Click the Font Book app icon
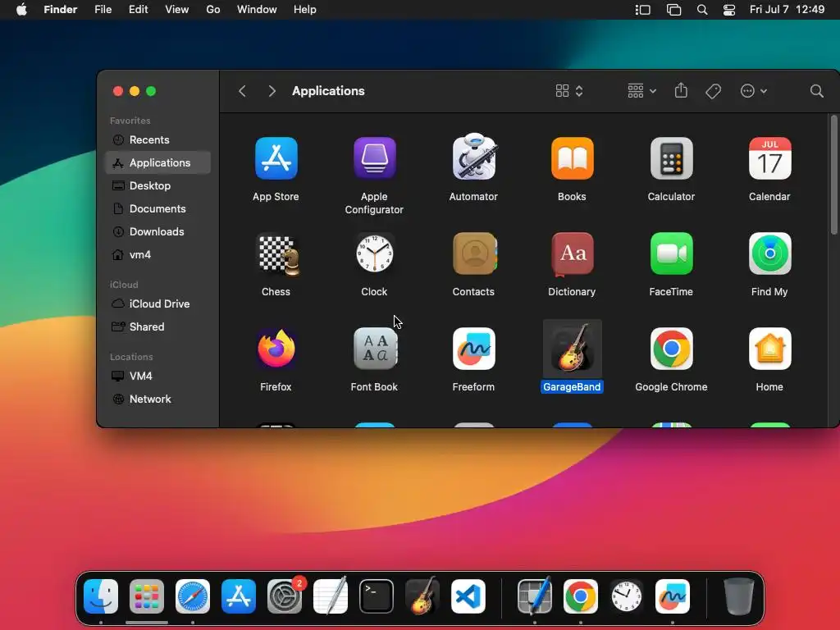This screenshot has width=840, height=630. click(375, 349)
